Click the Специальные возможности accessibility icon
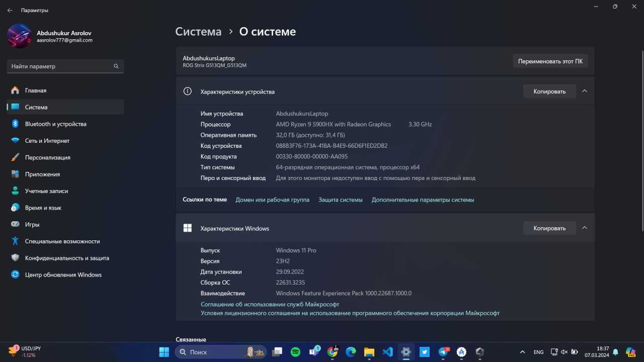Viewport: 644px width, 362px height. point(15,241)
